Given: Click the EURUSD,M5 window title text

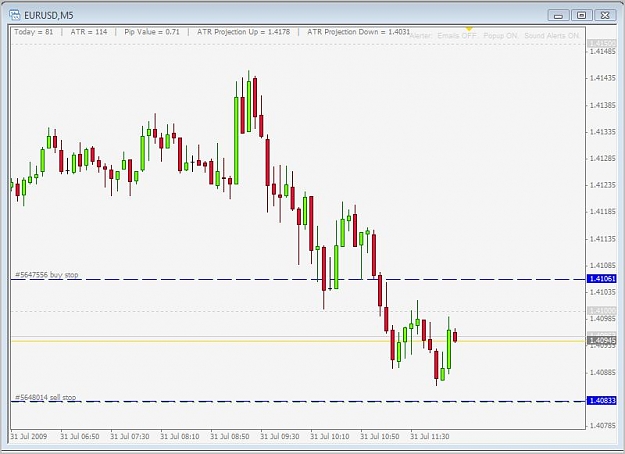Looking at the screenshot, I should pyautogui.click(x=49, y=16).
